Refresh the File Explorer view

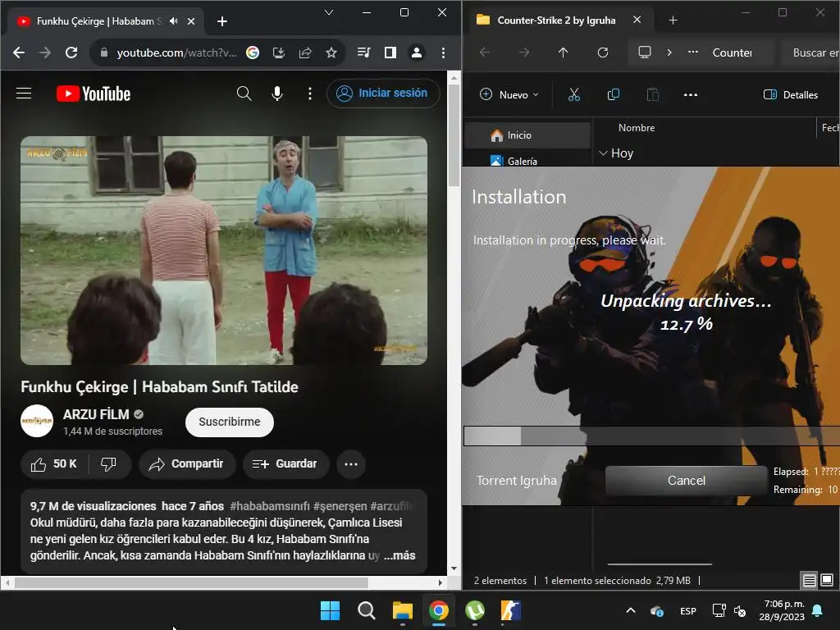point(603,52)
